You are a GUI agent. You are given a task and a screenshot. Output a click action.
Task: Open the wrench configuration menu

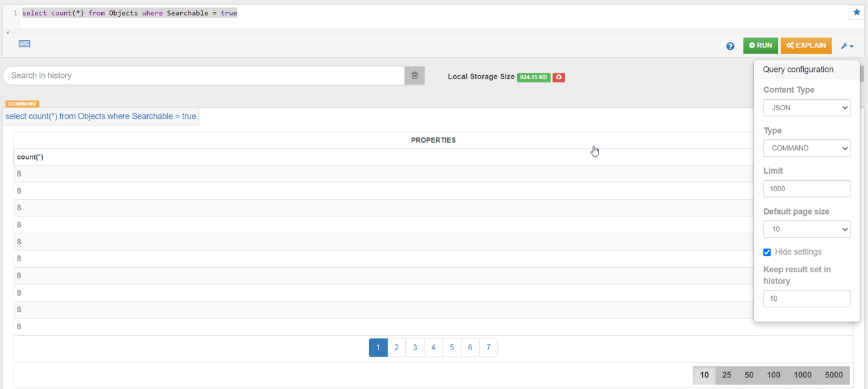pyautogui.click(x=846, y=45)
